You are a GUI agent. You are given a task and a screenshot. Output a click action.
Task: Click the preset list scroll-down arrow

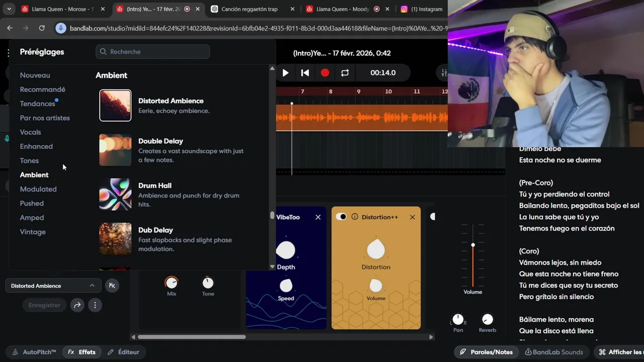pos(272,267)
